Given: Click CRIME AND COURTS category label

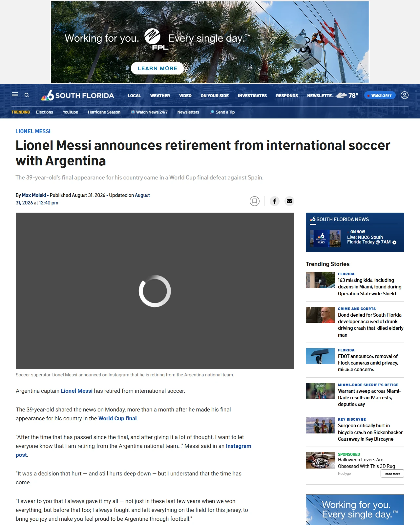Looking at the screenshot, I should pyautogui.click(x=357, y=309).
